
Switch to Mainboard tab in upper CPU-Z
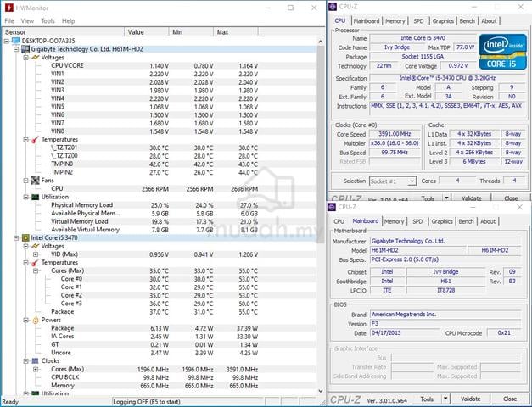[367, 21]
